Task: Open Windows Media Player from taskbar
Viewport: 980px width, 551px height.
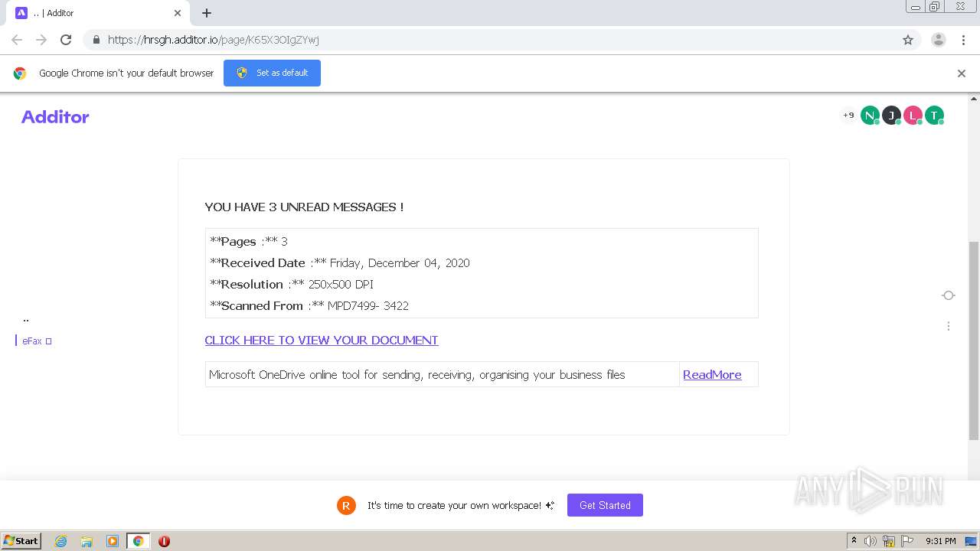Action: tap(113, 541)
